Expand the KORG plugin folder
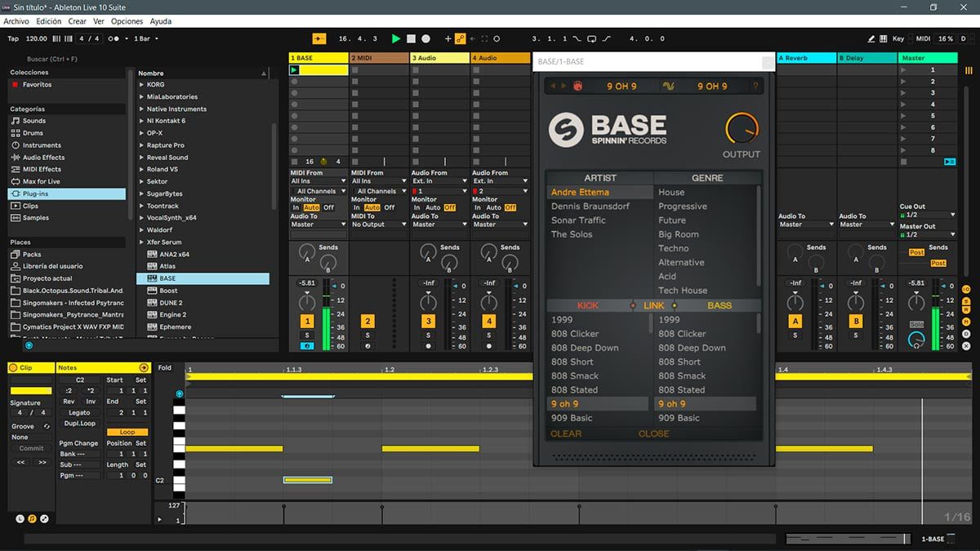 [141, 85]
